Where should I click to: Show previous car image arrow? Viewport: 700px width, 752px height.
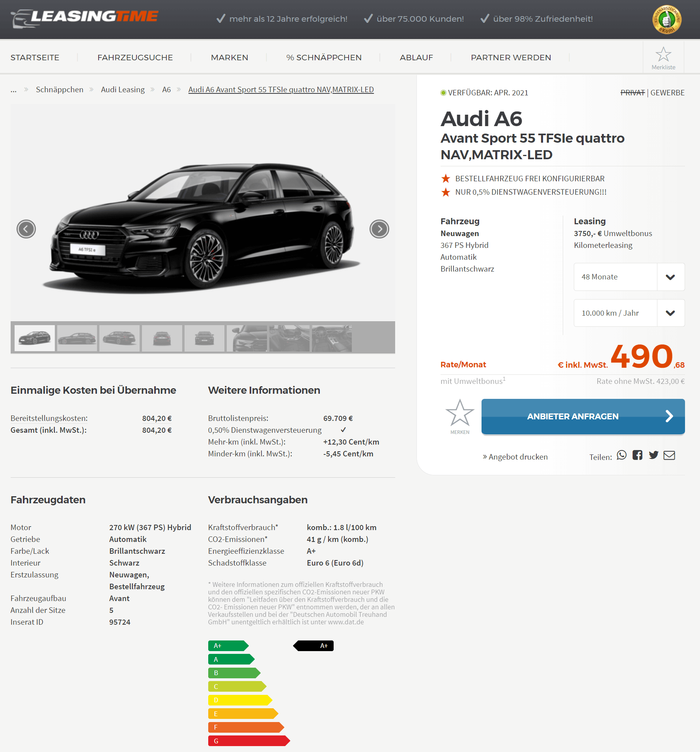tap(26, 229)
